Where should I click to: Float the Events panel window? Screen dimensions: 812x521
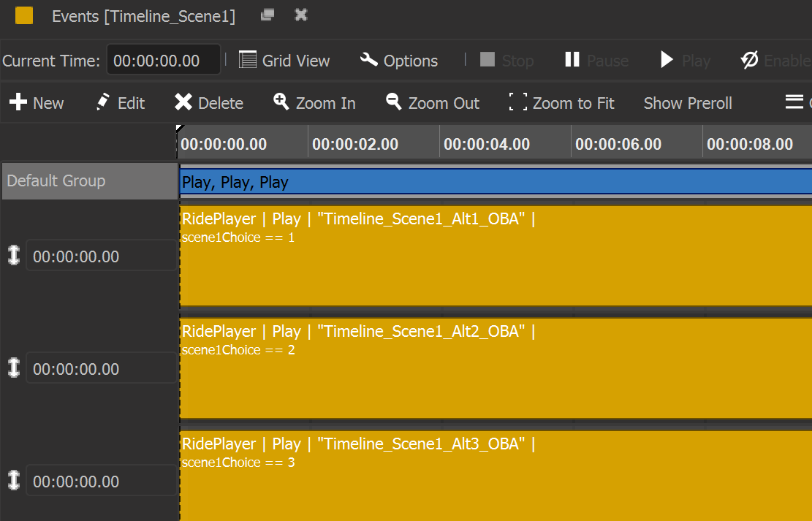(267, 15)
